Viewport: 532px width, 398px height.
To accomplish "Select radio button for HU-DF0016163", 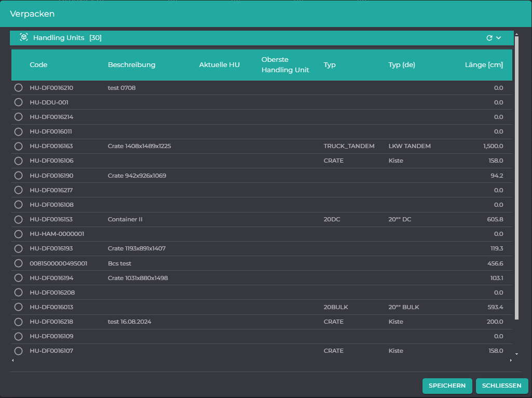I will [x=19, y=146].
